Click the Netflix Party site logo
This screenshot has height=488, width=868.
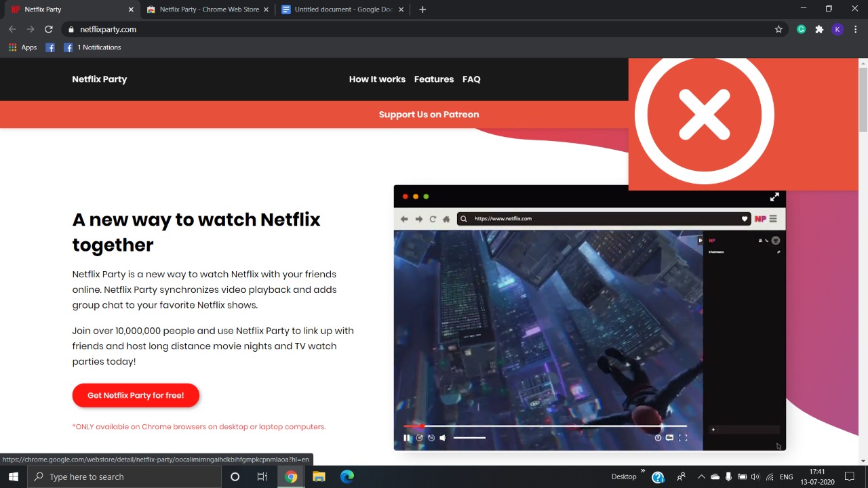(x=100, y=79)
